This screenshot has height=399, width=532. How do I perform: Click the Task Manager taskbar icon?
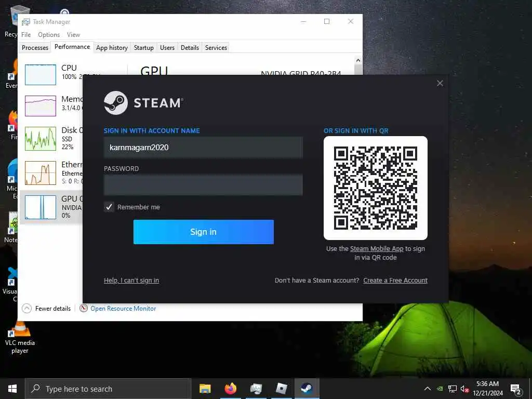coord(256,389)
